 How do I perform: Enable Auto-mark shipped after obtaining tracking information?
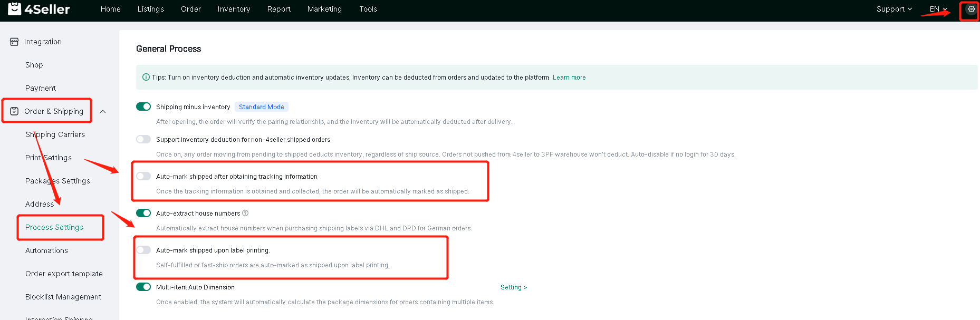143,176
